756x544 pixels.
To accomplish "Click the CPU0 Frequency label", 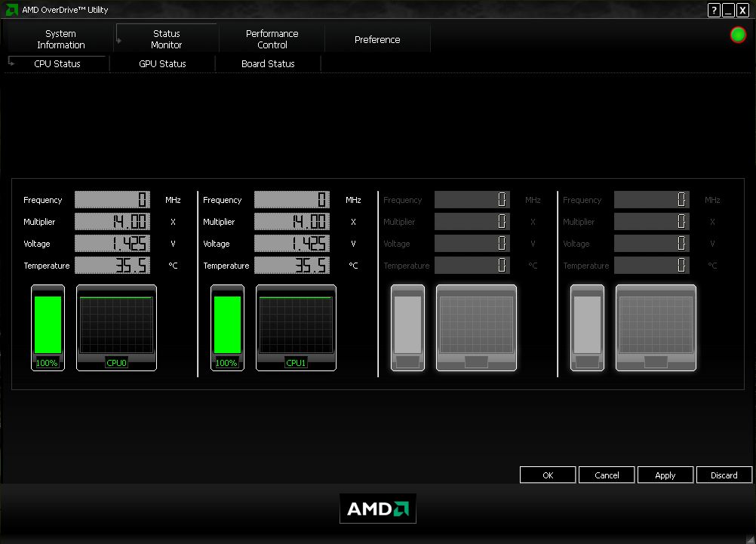I will (x=43, y=200).
